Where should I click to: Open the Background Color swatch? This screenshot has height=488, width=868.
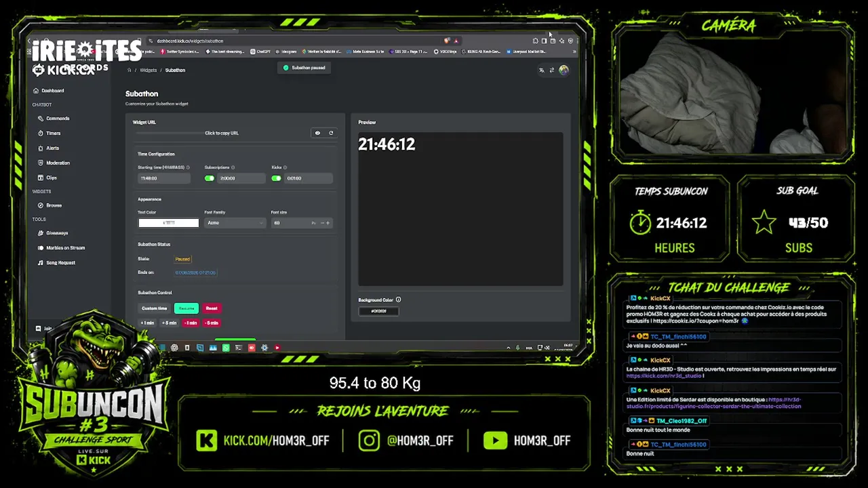coord(378,311)
